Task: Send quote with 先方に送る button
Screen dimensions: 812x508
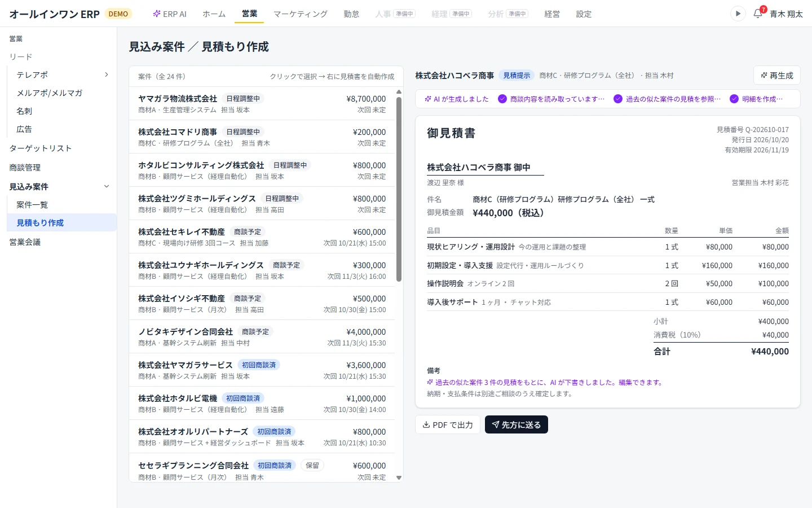Action: click(x=517, y=424)
